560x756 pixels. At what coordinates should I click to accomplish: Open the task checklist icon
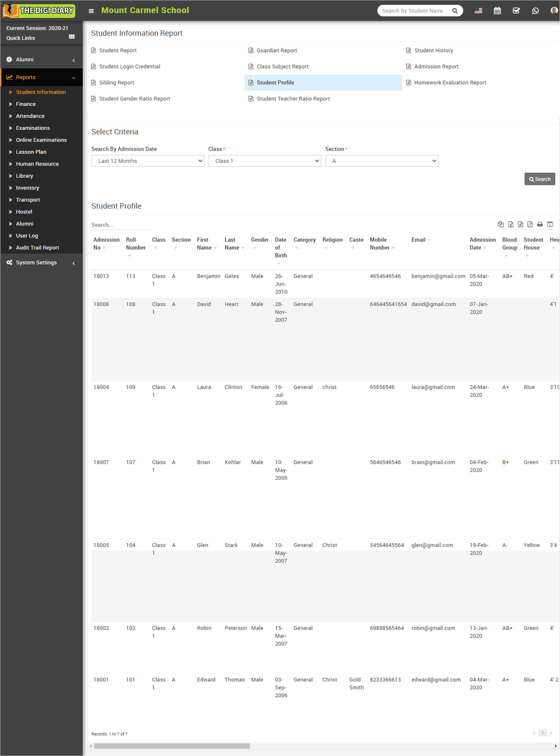pyautogui.click(x=516, y=11)
